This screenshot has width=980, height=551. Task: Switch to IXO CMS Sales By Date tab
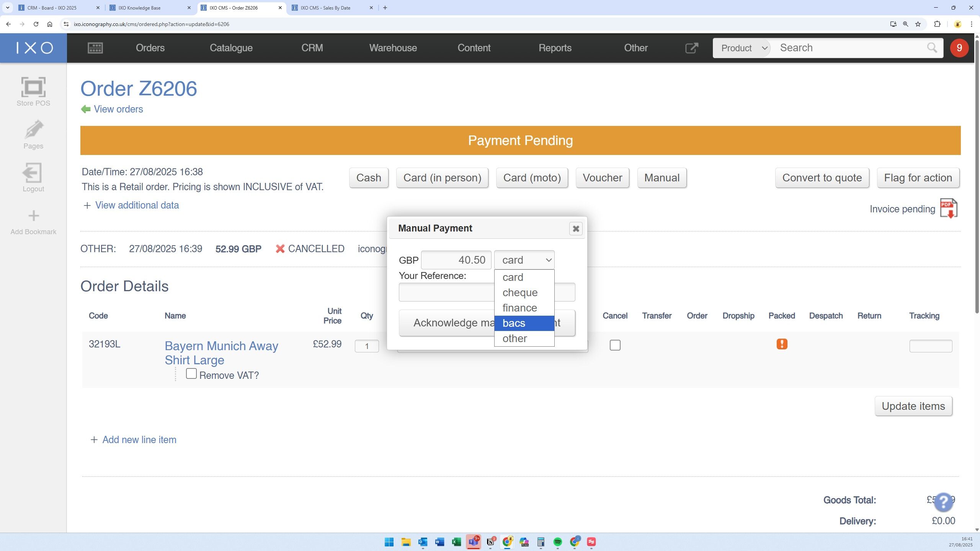[325, 8]
